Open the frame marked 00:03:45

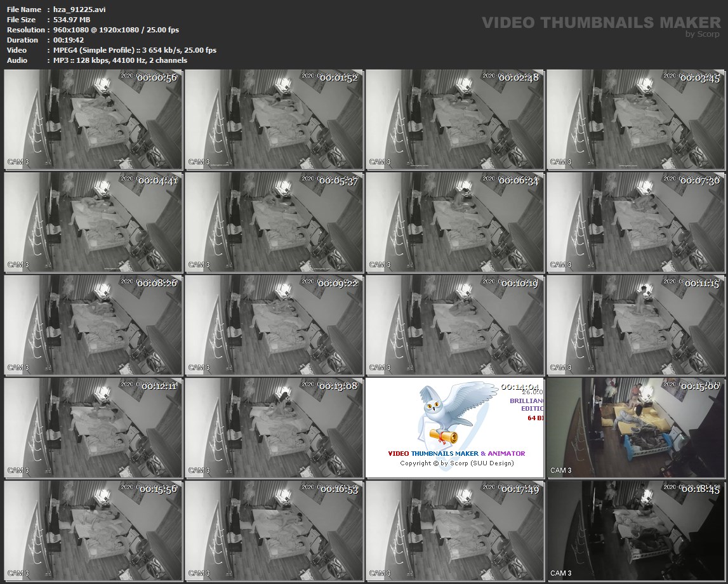click(635, 119)
